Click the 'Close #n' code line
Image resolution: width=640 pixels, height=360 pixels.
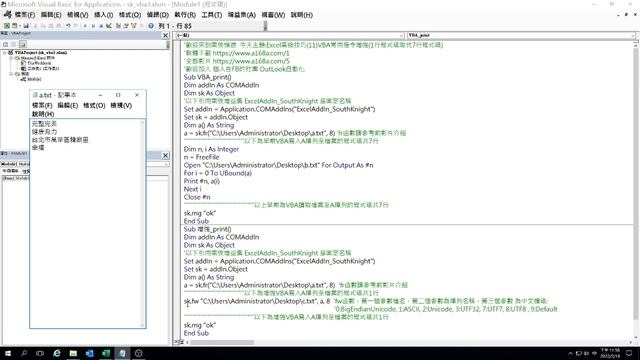pos(197,197)
